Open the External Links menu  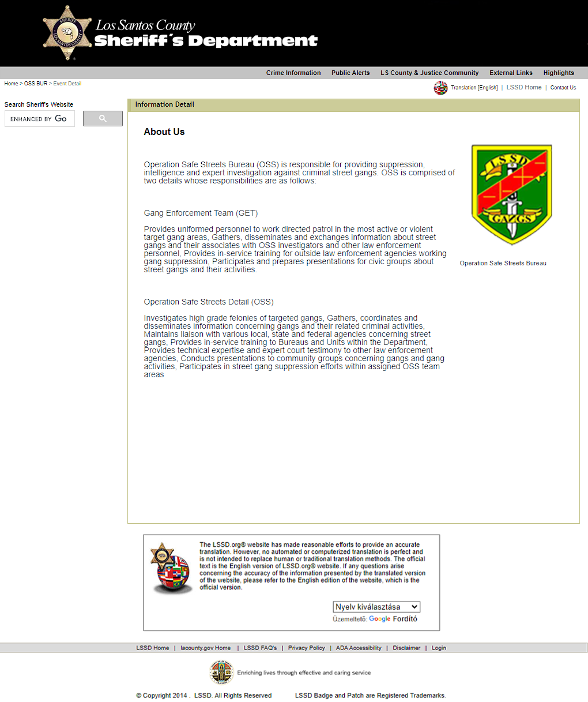tap(511, 73)
